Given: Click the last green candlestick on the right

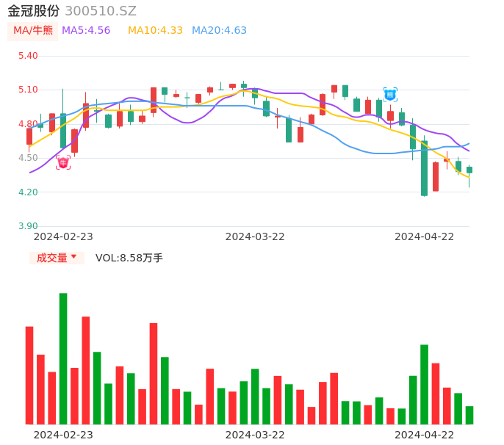Looking at the screenshot, I should [x=469, y=170].
